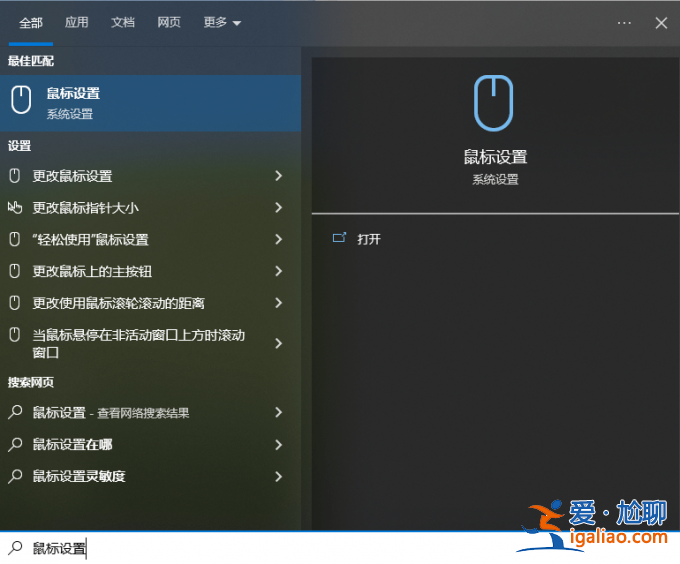
Task: Open the 更改鼠标设置 result
Action: (150, 176)
